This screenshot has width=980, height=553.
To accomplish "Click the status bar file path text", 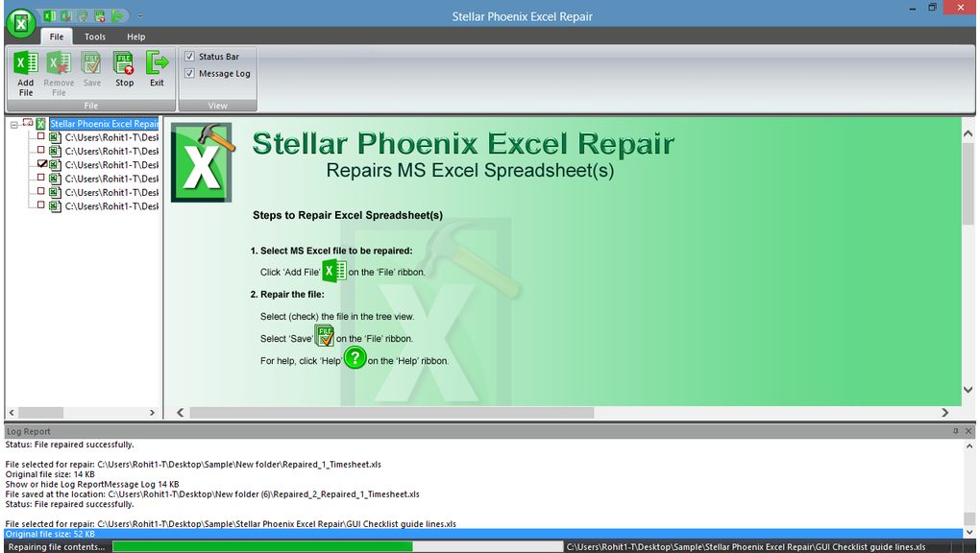I will 746,546.
